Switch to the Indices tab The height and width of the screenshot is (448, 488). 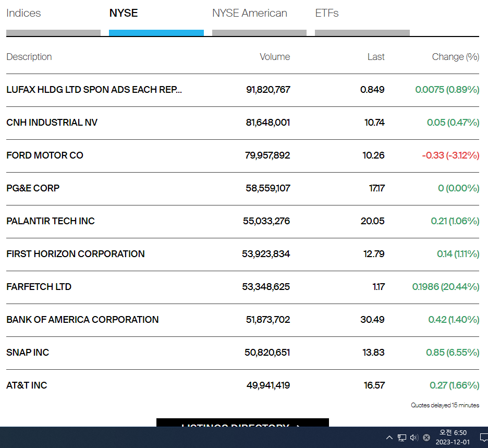point(23,13)
